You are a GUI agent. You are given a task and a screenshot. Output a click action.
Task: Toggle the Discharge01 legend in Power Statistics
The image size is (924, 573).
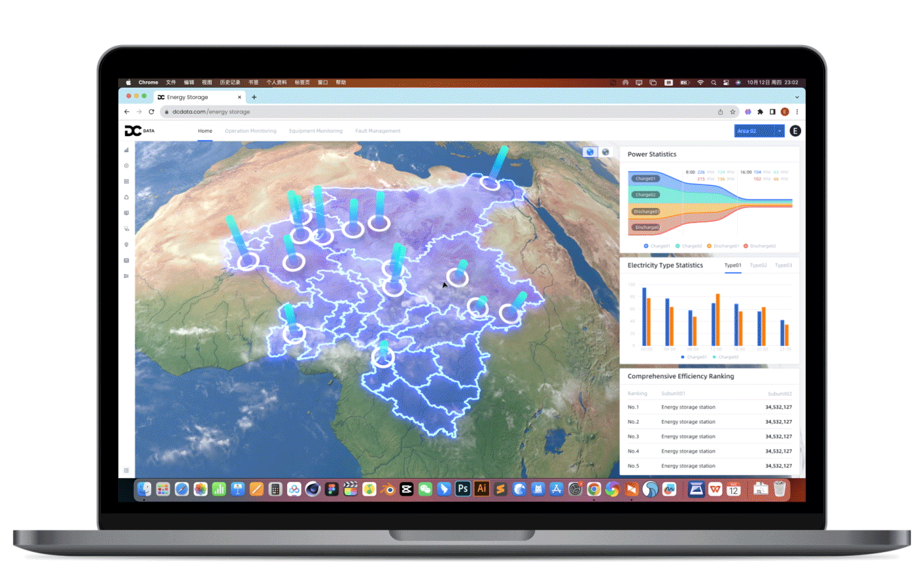722,246
